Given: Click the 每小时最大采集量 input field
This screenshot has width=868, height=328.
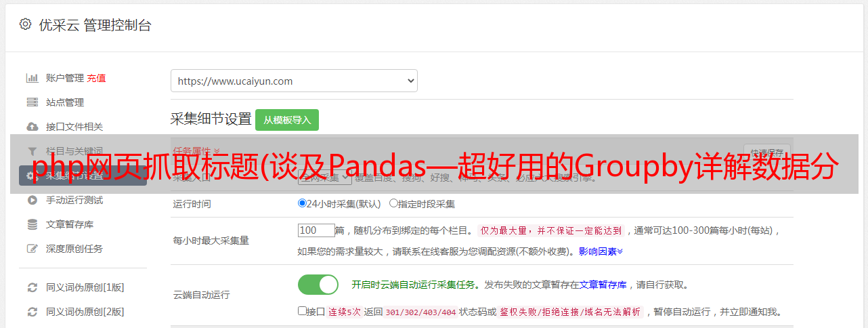Looking at the screenshot, I should (316, 230).
